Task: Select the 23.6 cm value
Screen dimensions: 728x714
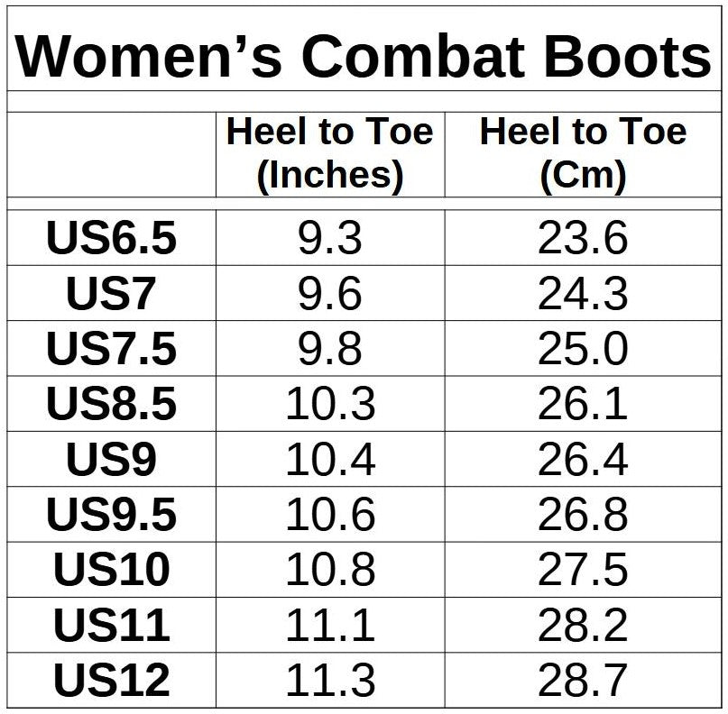Action: click(583, 240)
